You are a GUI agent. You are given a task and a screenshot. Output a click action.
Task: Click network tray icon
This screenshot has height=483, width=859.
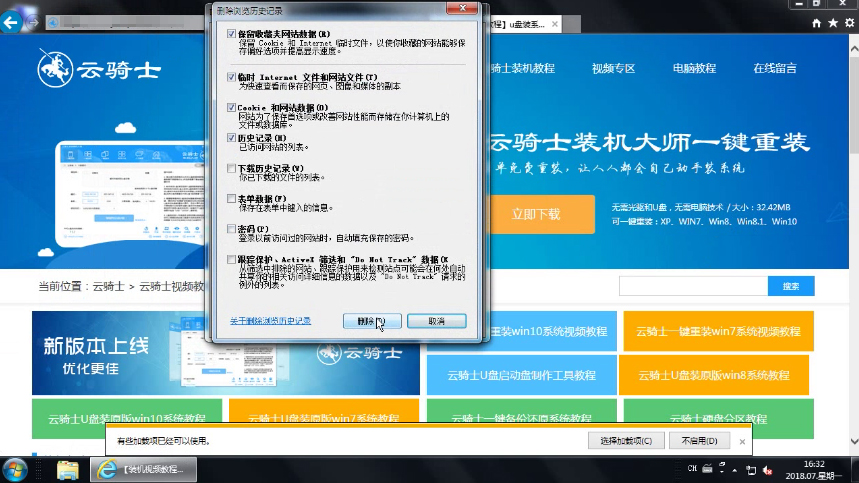(751, 470)
